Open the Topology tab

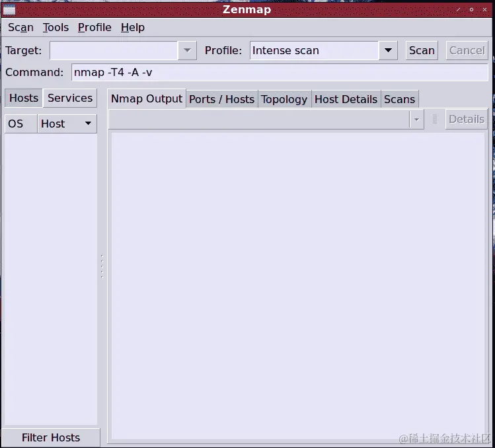[284, 99]
